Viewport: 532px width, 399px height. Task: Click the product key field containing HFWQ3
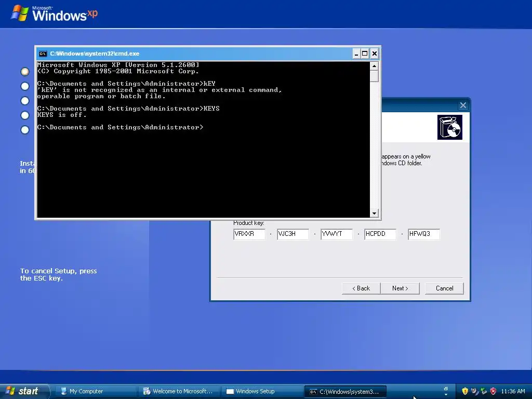click(424, 234)
